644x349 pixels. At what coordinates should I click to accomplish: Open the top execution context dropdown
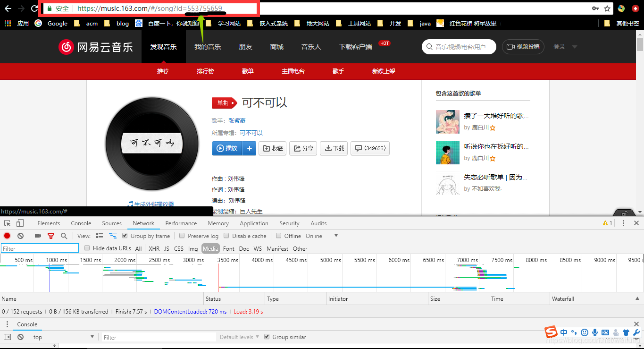pos(63,337)
